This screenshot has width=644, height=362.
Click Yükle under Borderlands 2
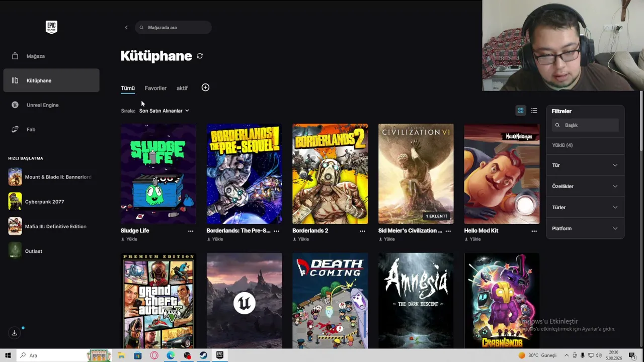click(x=301, y=239)
